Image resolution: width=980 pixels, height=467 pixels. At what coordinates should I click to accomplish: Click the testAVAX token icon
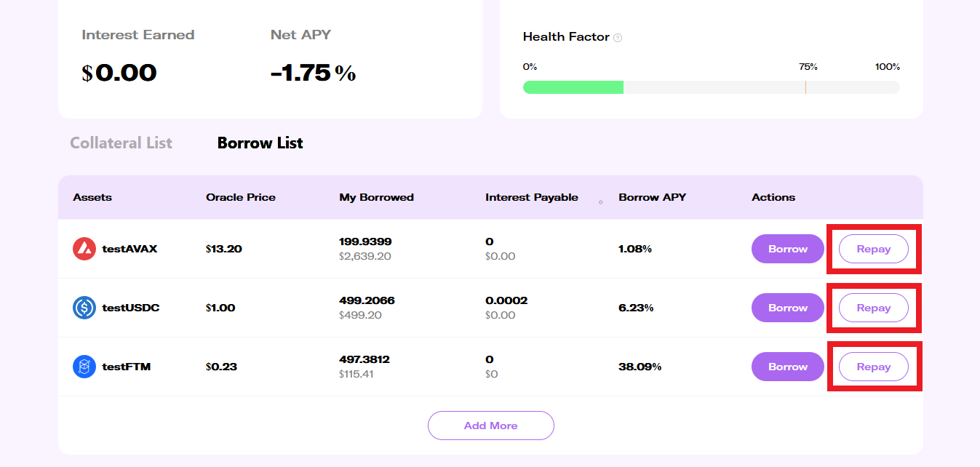point(84,249)
